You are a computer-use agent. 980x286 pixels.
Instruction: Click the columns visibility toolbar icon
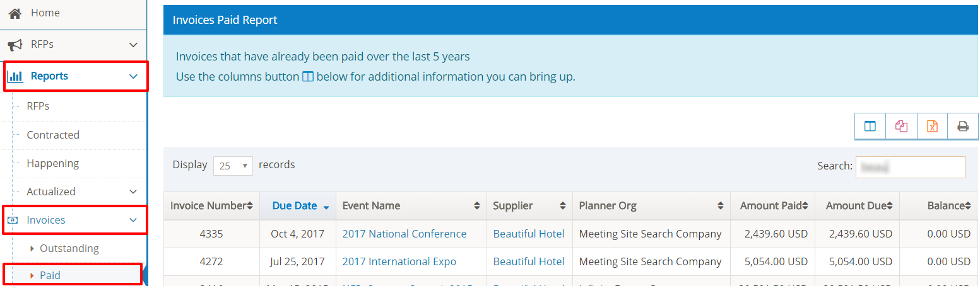(870, 127)
